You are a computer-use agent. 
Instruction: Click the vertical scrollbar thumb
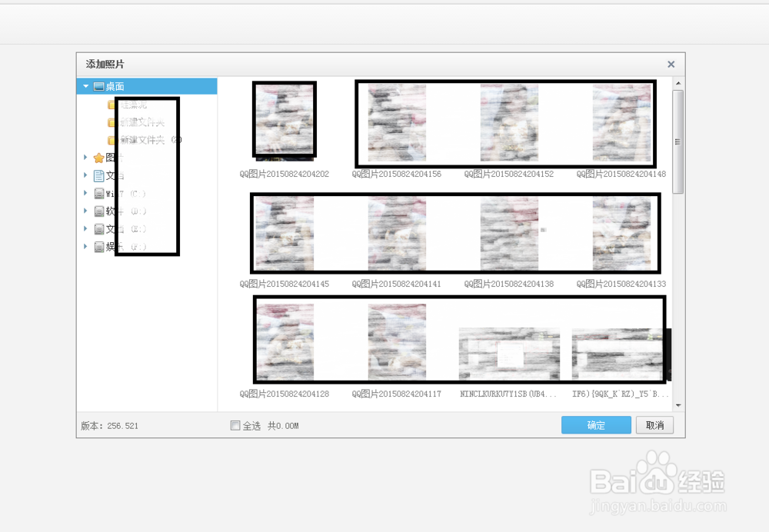tap(678, 141)
